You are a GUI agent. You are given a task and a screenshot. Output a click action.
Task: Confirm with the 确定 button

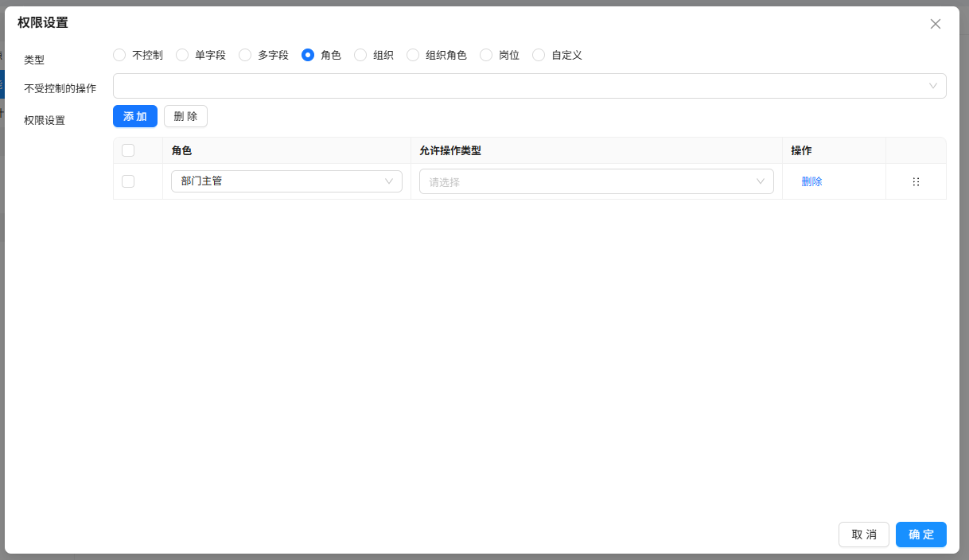pyautogui.click(x=921, y=535)
